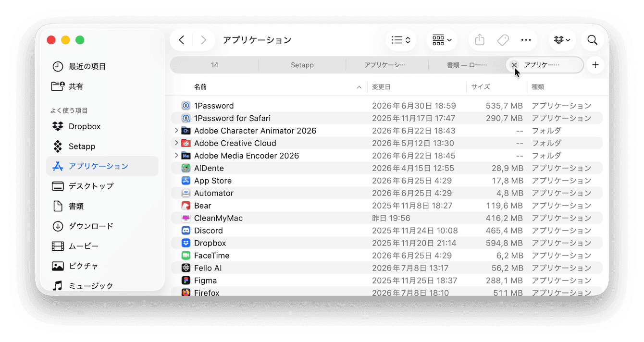Click the search magnifier icon
This screenshot has height=342, width=644.
pyautogui.click(x=593, y=40)
